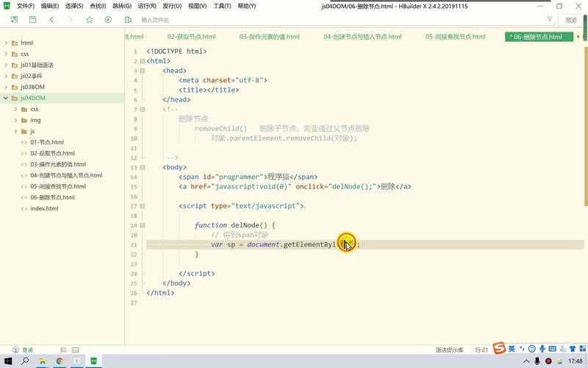This screenshot has width=588, height=368.
Task: Open 03-操作元素的值.html in the file tree
Action: pos(58,164)
